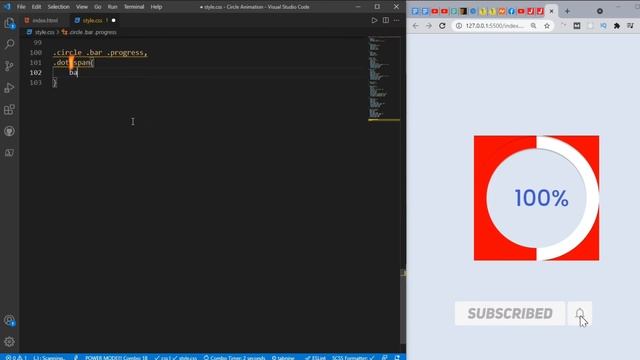The image size is (640, 360).
Task: Switch to the first browser tab
Action: coord(415,11)
